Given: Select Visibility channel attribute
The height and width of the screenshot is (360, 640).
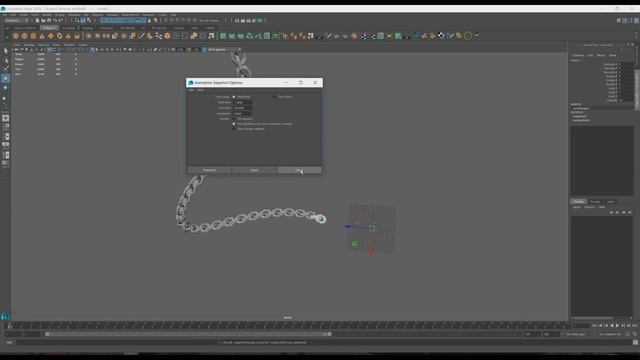Looking at the screenshot, I should click(611, 100).
